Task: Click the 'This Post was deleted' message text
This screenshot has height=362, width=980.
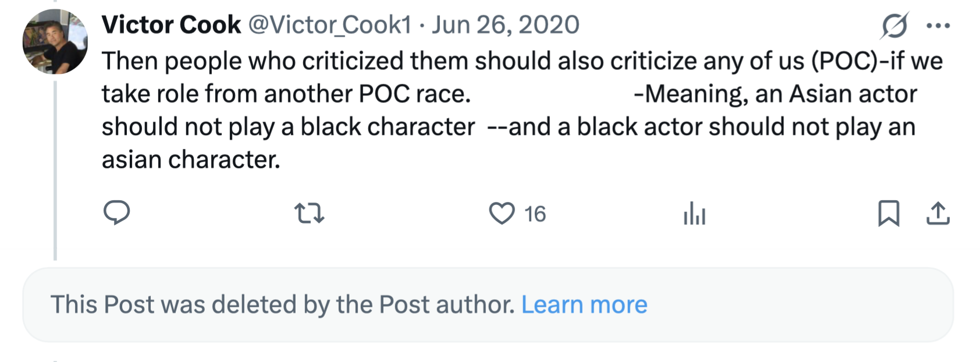Action: (283, 304)
